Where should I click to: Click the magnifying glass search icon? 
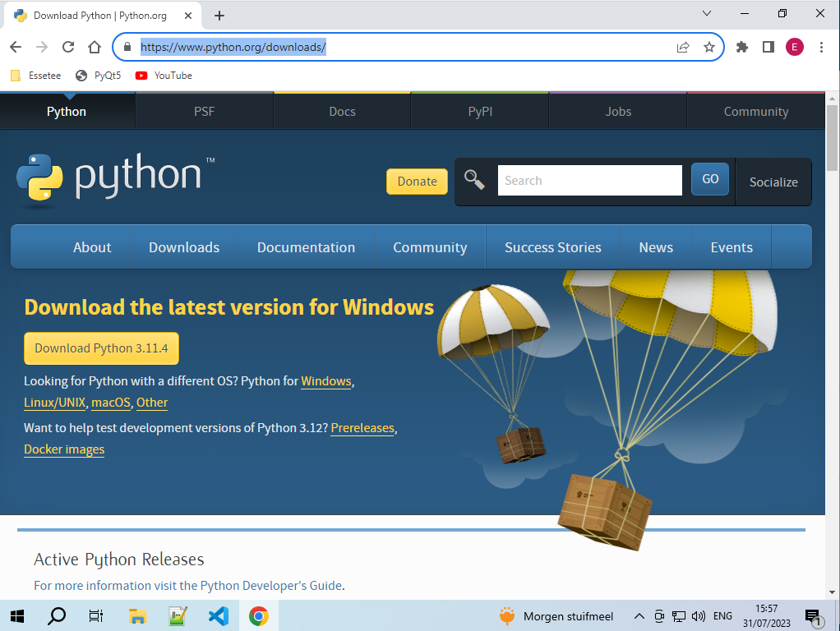[x=474, y=180]
